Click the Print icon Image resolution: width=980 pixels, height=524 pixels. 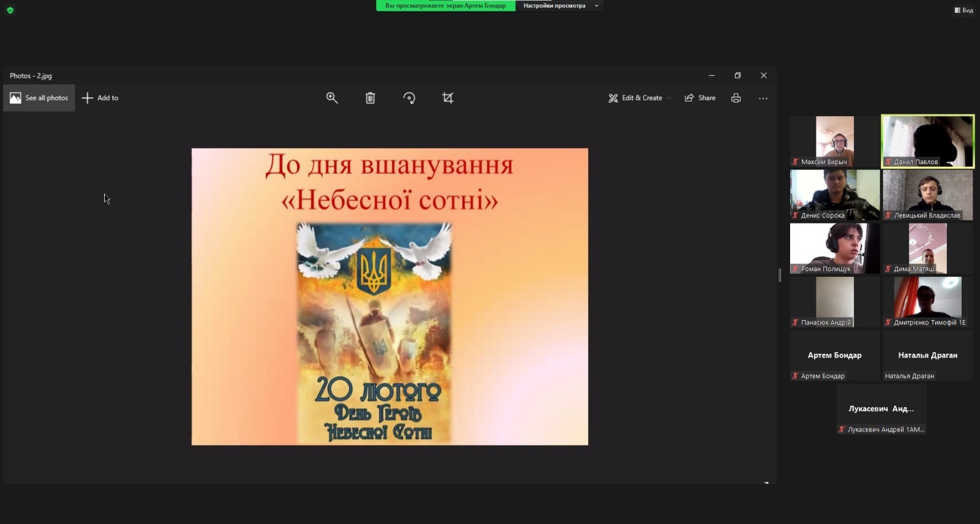736,98
